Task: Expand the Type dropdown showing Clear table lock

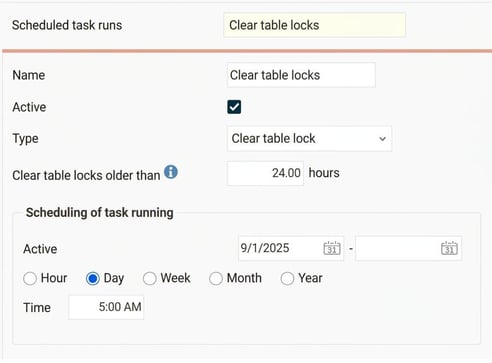Action: click(309, 139)
